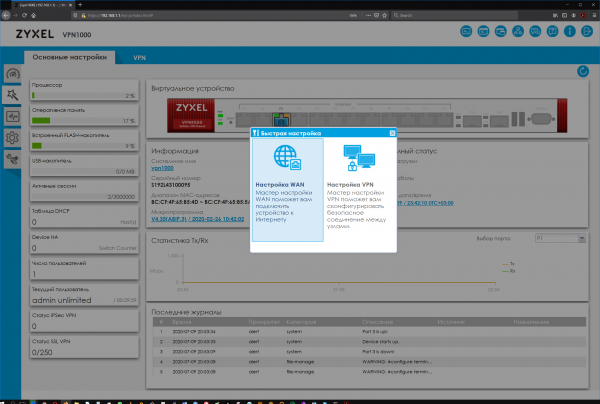This screenshot has height=404, width=600.
Task: Open the Monitor icon in left sidebar
Action: 13,116
